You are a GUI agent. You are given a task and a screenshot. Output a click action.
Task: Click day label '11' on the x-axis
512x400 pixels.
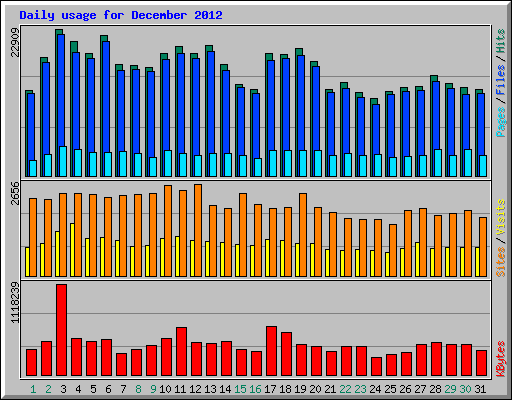(180, 389)
